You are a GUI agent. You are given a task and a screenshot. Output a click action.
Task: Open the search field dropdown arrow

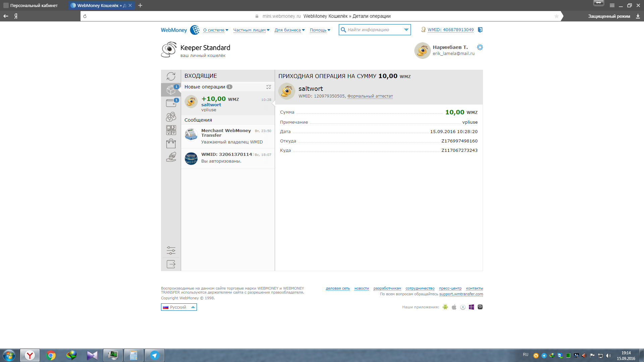pyautogui.click(x=406, y=30)
